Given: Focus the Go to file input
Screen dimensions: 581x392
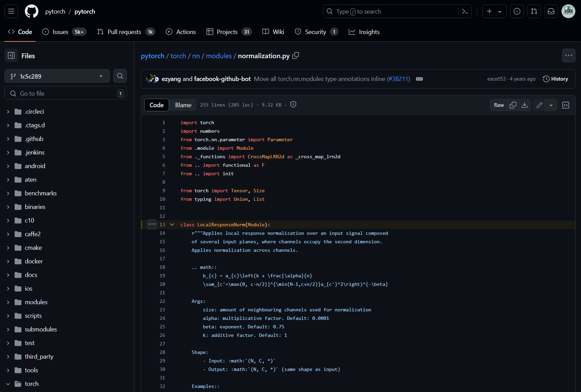Looking at the screenshot, I should (x=66, y=93).
